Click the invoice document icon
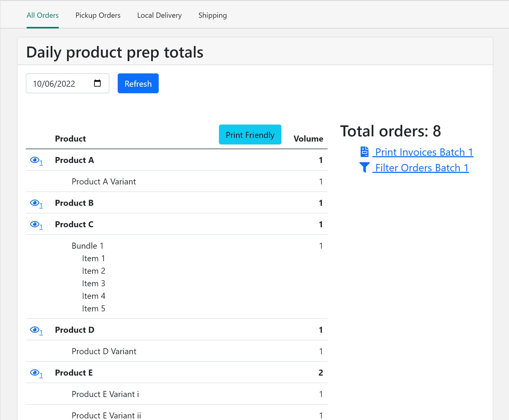The width and height of the screenshot is (509, 420). (x=364, y=152)
